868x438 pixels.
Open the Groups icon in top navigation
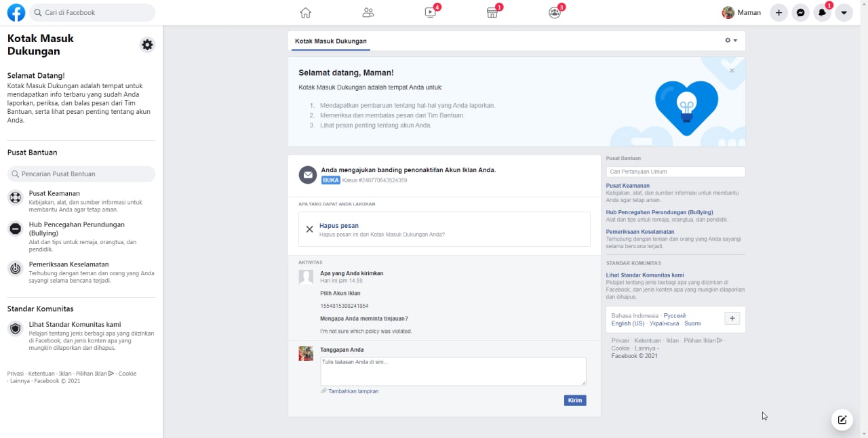pos(555,12)
